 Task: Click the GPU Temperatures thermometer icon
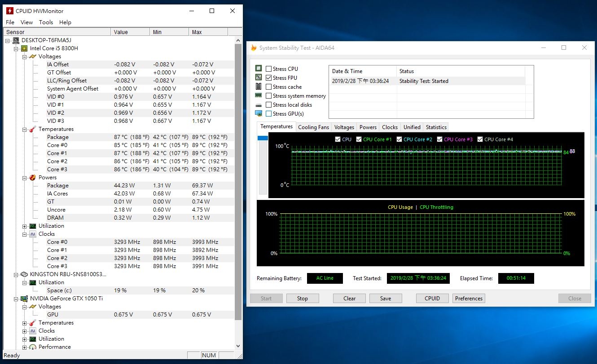[33, 323]
